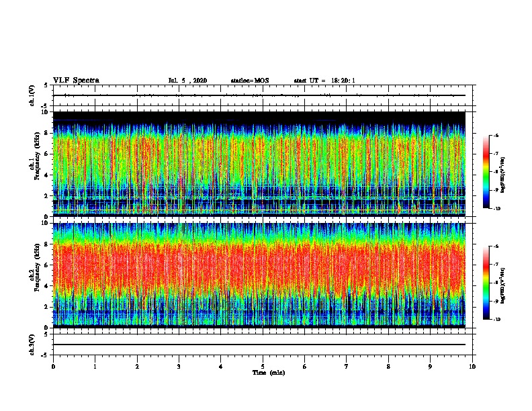The height and width of the screenshot is (411, 532).
Task: Click tick label "5" on the Time axis
Action: coord(263,367)
